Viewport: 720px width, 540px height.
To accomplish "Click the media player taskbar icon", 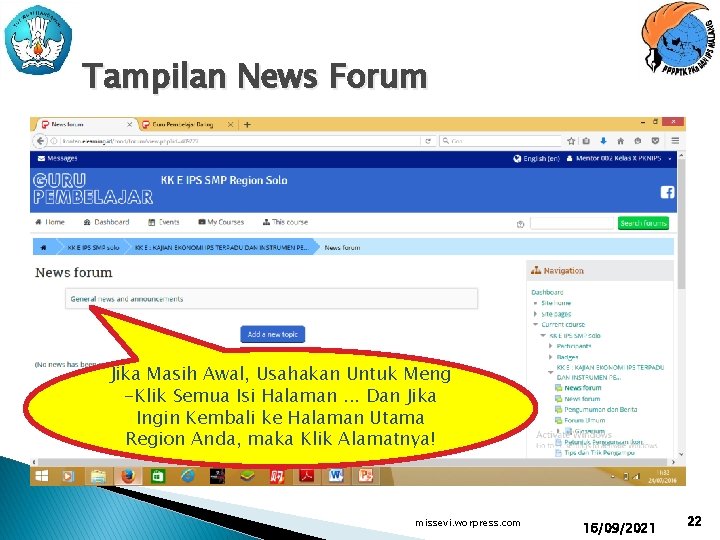I will coord(68,476).
